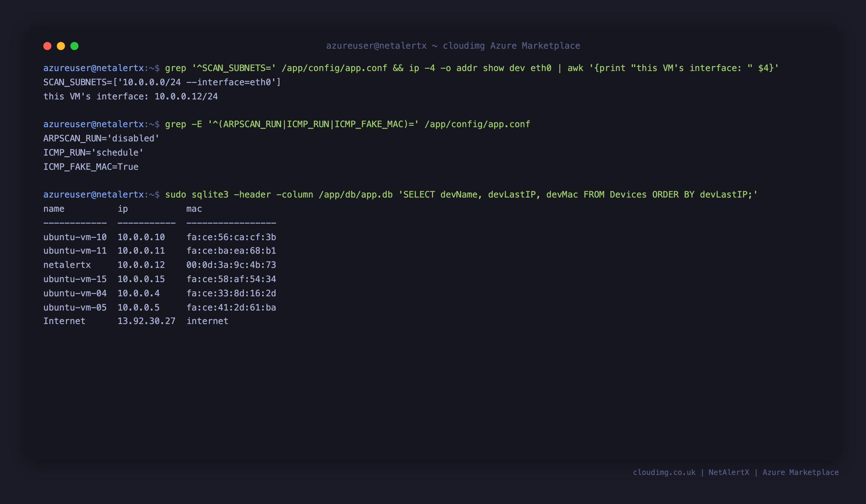Screen dimensions: 866x504
Task: Click the sudo sqlite3 SELECT command
Action: click(461, 195)
